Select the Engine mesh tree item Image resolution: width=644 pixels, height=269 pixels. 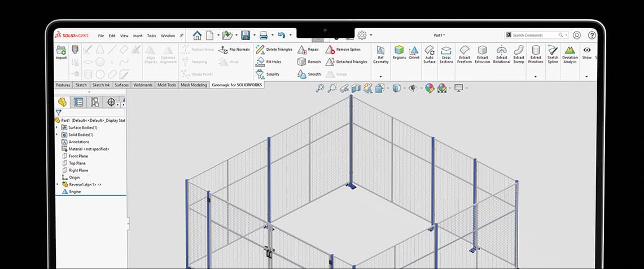[x=71, y=192]
